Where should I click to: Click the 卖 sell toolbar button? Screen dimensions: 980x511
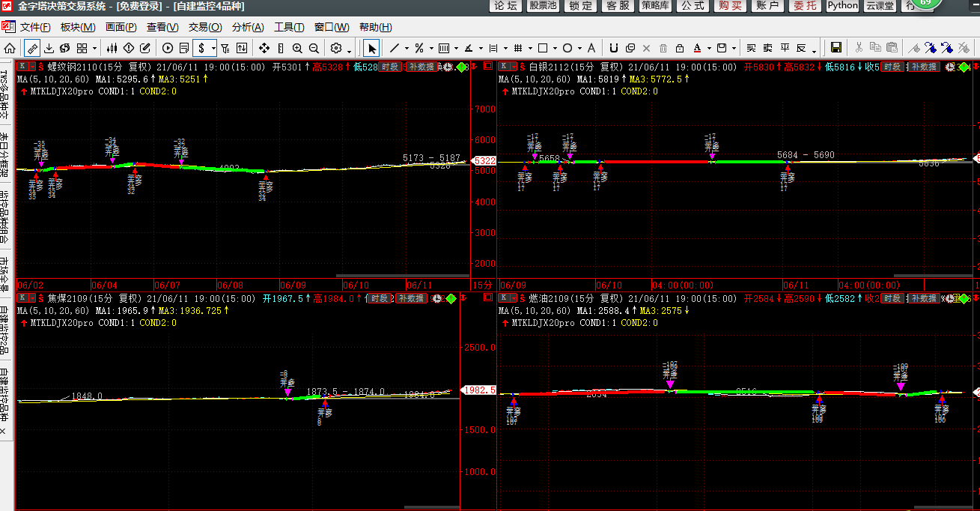click(x=767, y=48)
